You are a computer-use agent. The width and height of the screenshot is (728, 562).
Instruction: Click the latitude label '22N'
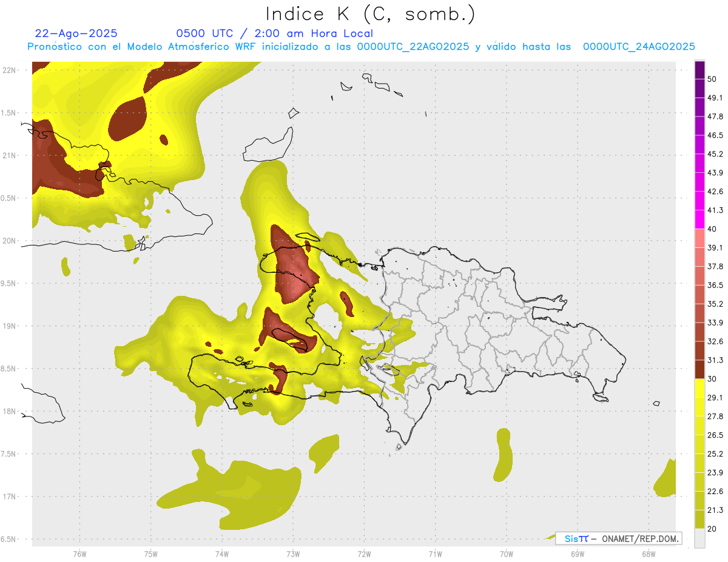9,70
